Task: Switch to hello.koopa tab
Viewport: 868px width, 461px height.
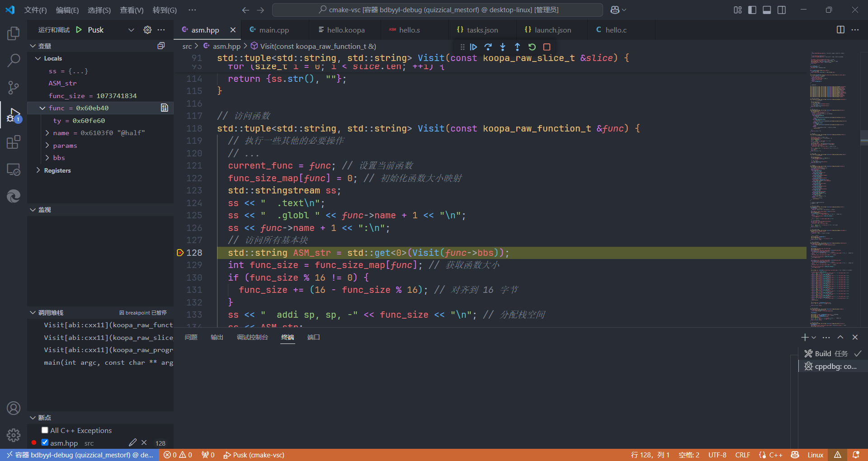Action: click(346, 30)
